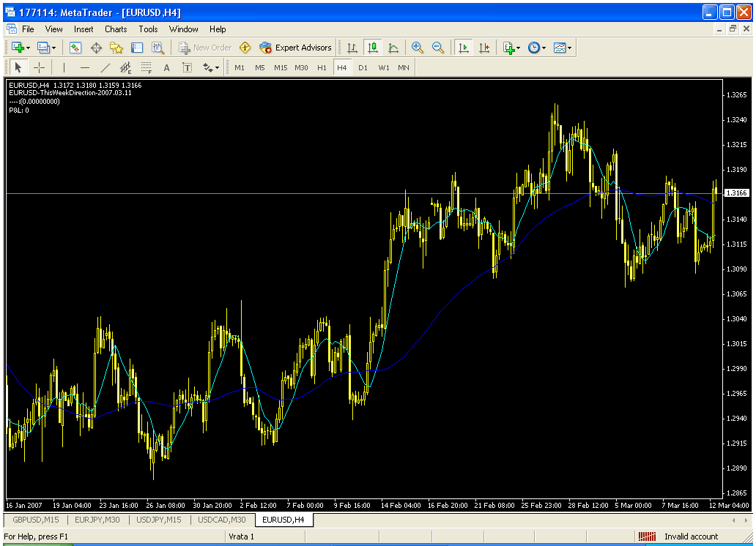This screenshot has height=546, width=756.
Task: Launch the Strategy Tester icon
Action: click(158, 48)
